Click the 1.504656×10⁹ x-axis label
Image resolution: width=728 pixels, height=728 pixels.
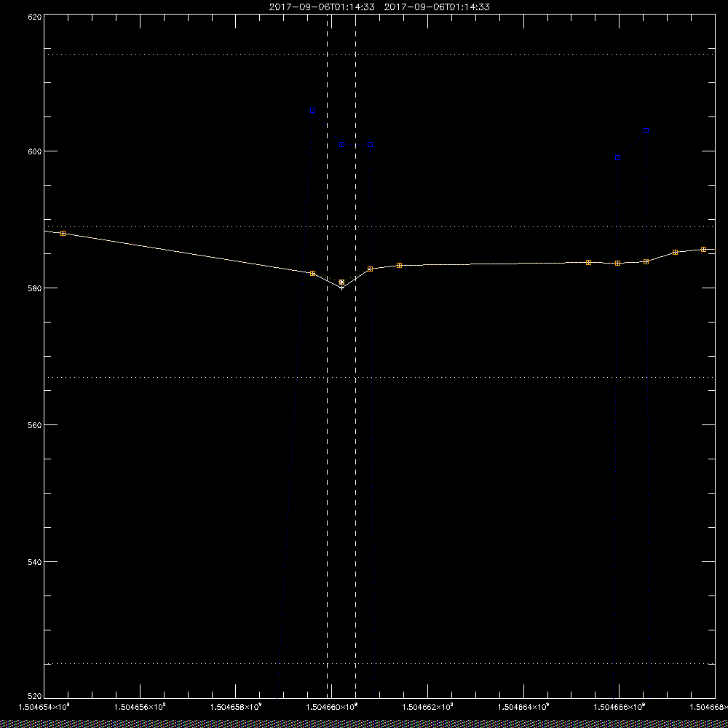[x=140, y=707]
